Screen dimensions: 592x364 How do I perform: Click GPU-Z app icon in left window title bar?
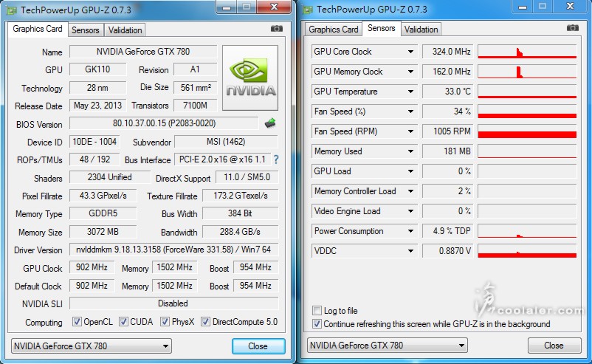click(12, 10)
